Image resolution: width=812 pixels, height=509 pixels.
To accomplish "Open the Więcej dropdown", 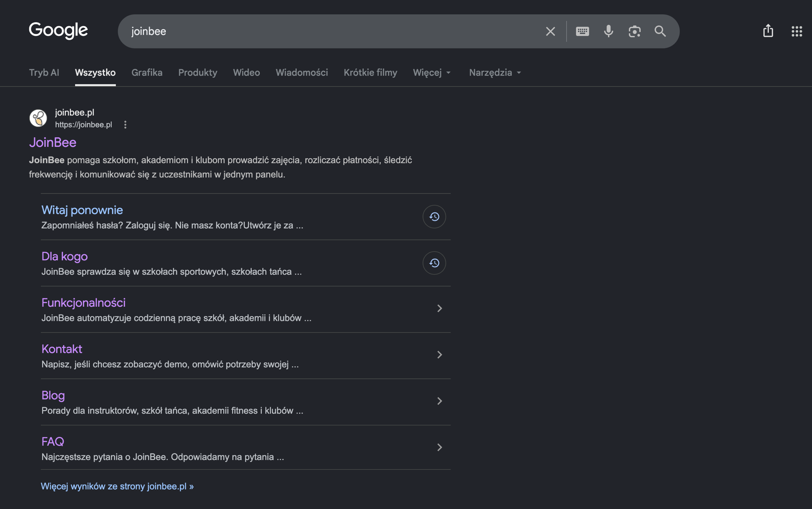I will 432,73.
